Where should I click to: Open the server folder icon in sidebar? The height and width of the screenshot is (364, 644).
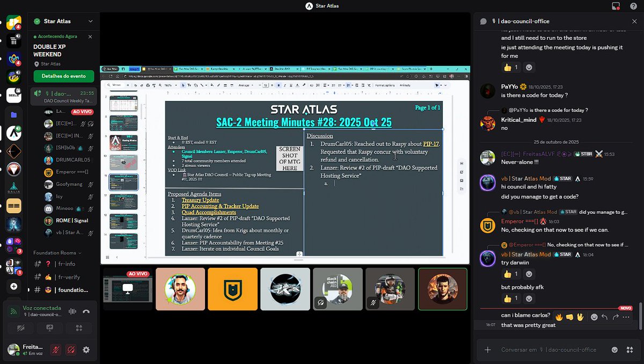click(14, 114)
